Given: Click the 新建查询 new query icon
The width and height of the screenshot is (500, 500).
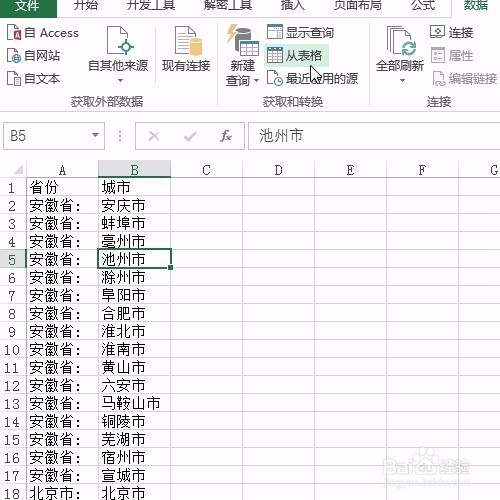Looking at the screenshot, I should 243,40.
